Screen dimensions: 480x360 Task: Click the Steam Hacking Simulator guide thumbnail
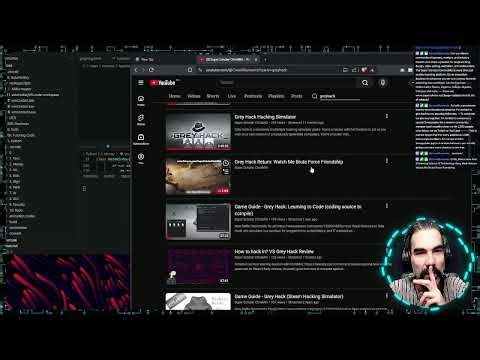(x=198, y=301)
